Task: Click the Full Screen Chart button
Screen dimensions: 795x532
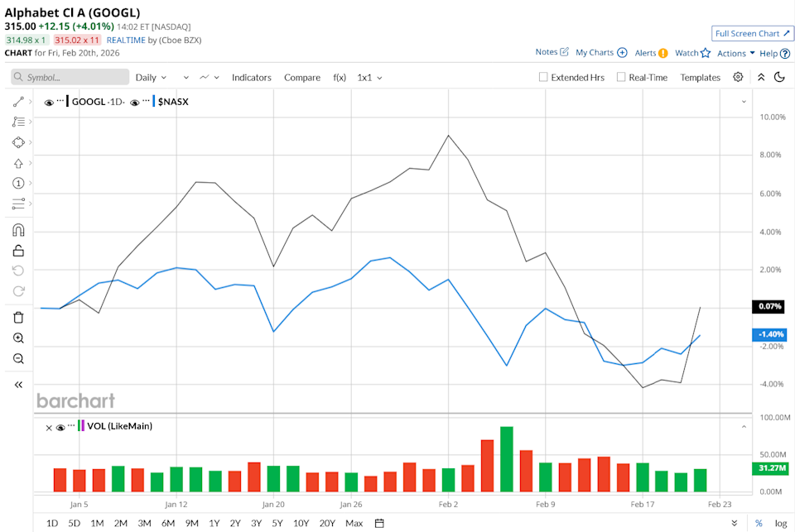Action: click(751, 33)
